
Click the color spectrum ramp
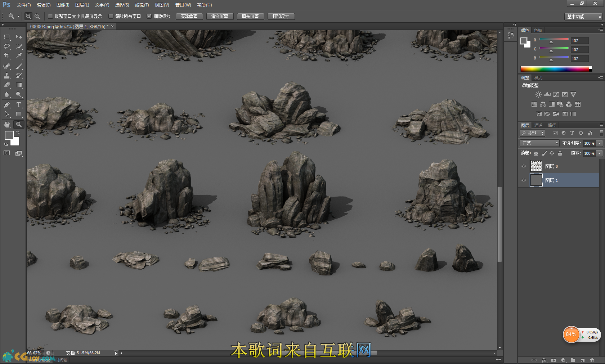click(556, 69)
